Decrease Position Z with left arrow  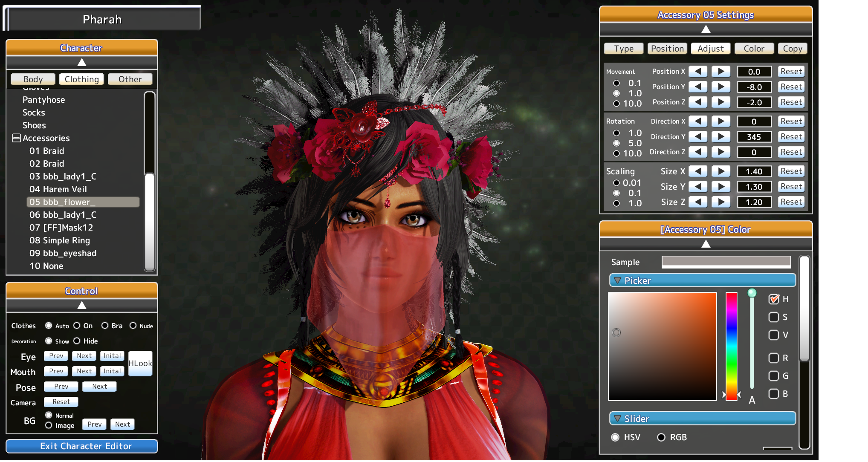(x=698, y=102)
